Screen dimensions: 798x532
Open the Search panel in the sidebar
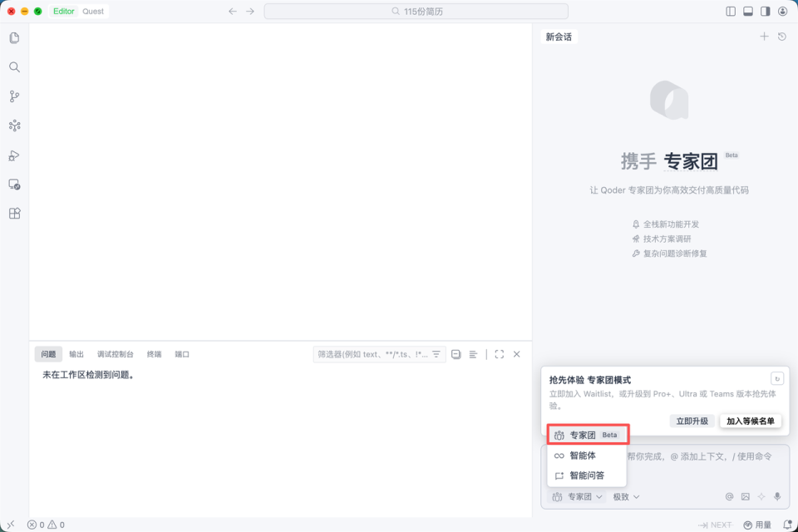coord(13,67)
